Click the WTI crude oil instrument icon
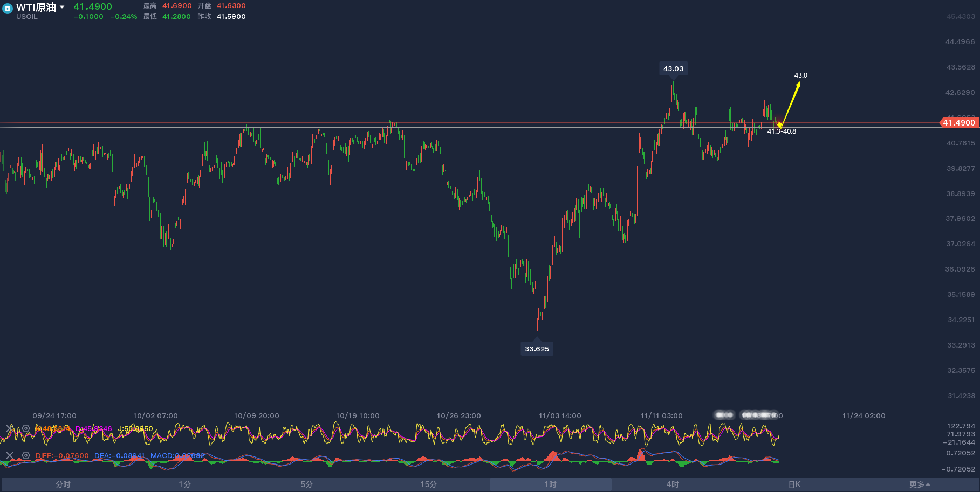The width and height of the screenshot is (980, 492). tap(8, 9)
